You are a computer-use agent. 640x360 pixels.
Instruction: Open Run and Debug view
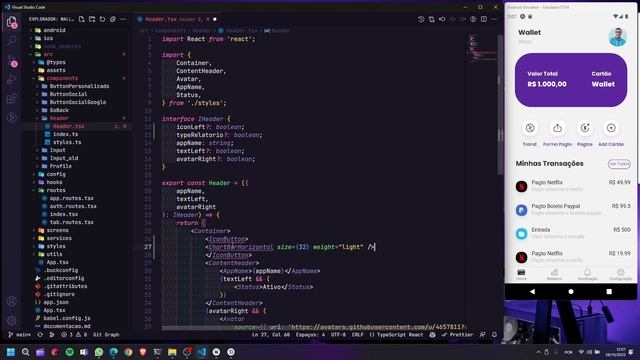point(12,80)
